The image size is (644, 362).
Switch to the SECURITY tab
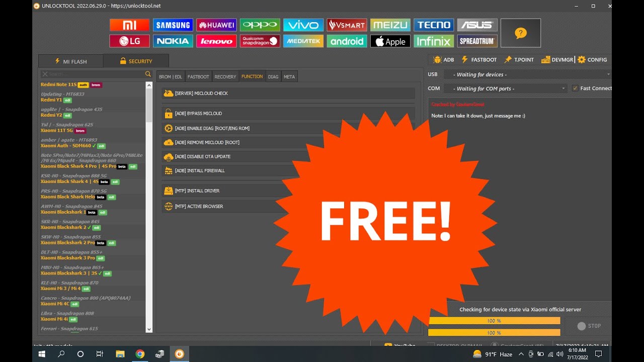(136, 61)
